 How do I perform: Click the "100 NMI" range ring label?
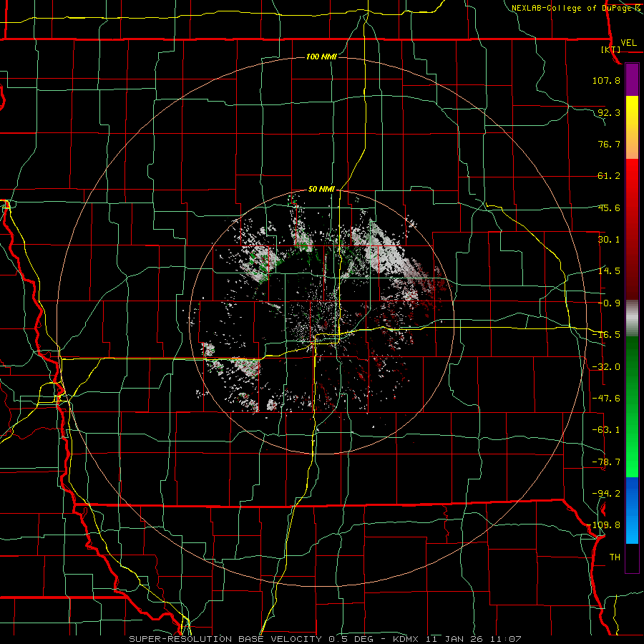click(321, 57)
